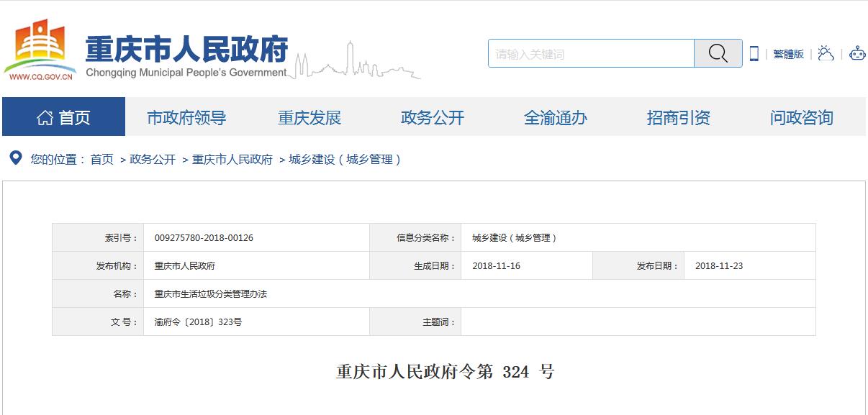Image resolution: width=868 pixels, height=415 pixels.
Task: Click 问政咨询 in the navigation bar
Action: pos(801,117)
